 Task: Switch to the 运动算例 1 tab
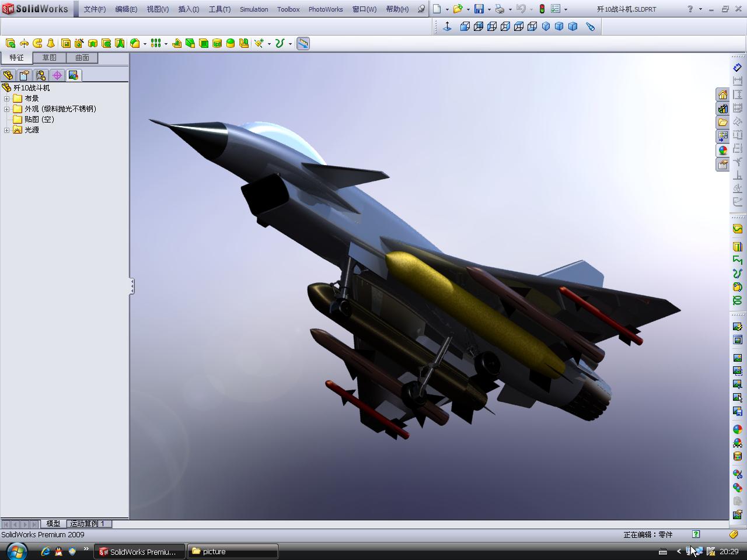(88, 524)
